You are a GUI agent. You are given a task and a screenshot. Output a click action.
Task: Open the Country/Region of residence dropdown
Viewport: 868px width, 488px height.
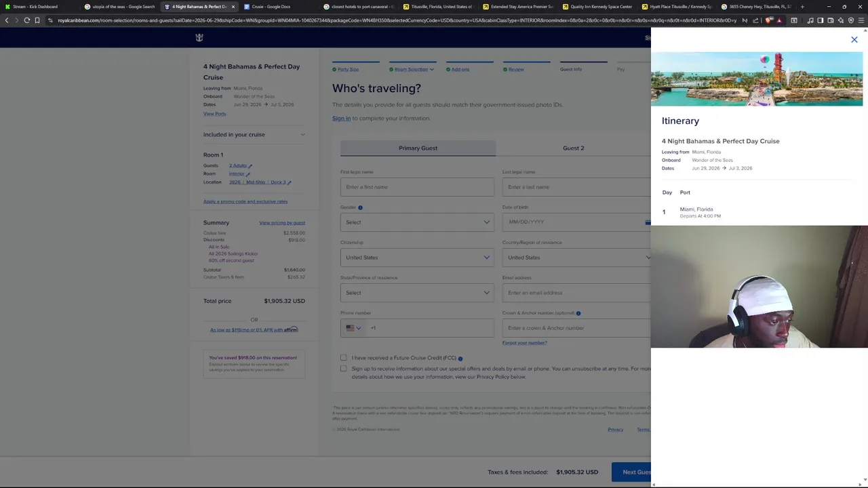tap(576, 258)
